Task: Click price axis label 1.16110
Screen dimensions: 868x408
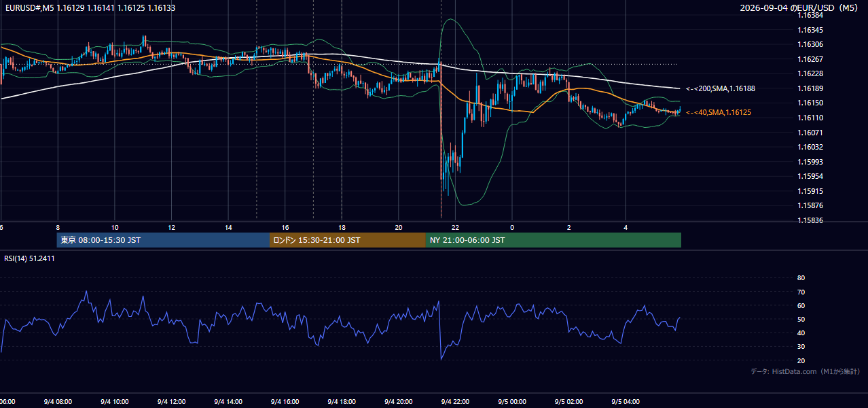Action: pyautogui.click(x=810, y=118)
